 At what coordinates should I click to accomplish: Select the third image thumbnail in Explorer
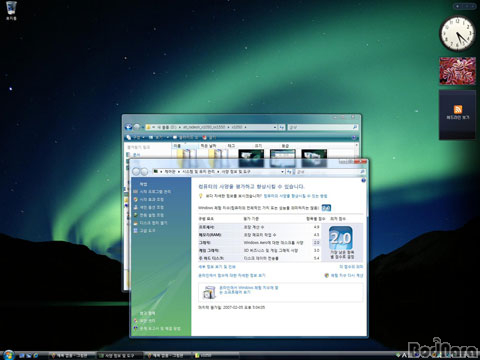[314, 158]
